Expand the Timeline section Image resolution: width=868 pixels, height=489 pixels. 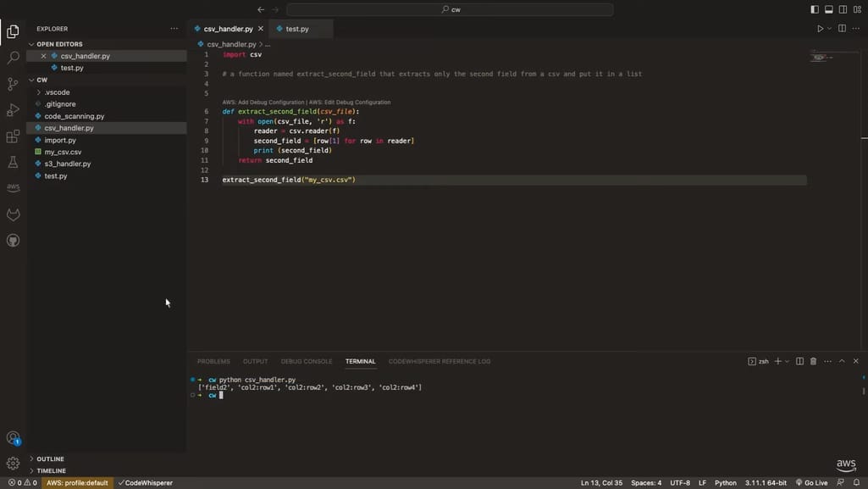point(51,470)
